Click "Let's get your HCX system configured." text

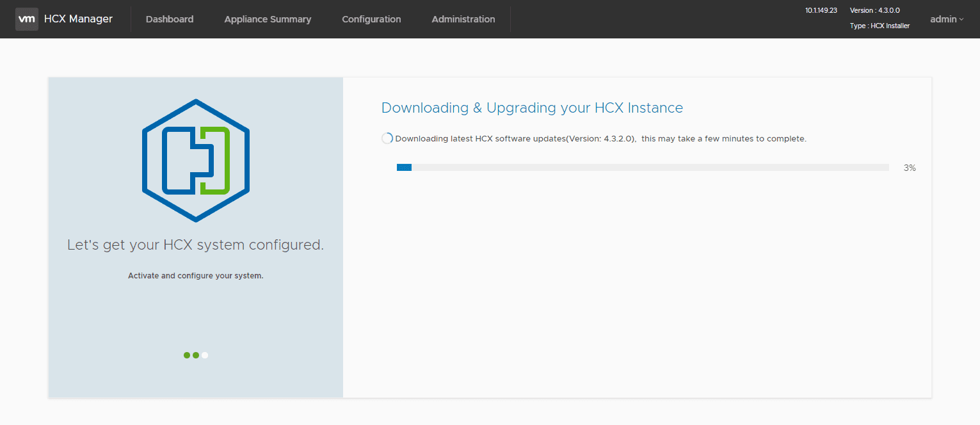pyautogui.click(x=195, y=245)
